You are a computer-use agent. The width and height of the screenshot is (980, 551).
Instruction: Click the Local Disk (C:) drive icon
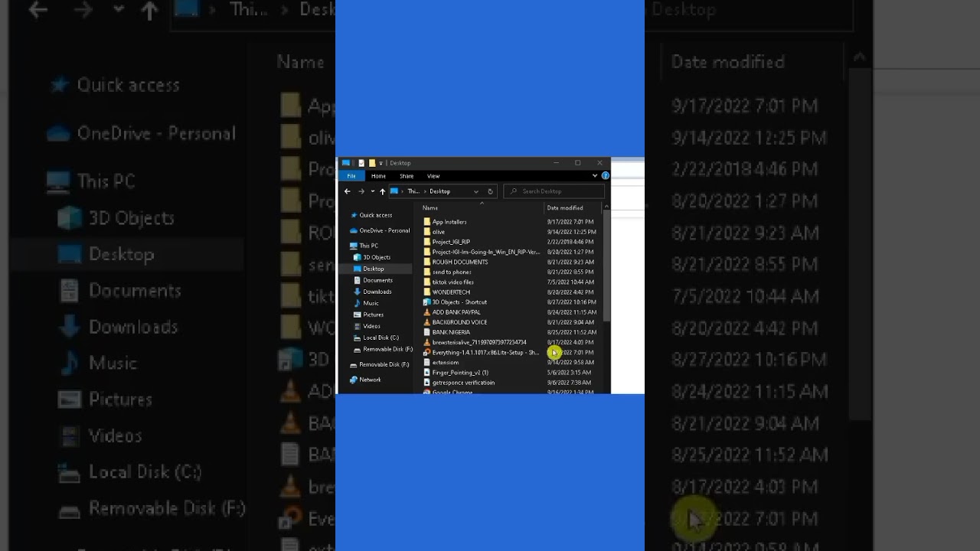click(x=358, y=337)
